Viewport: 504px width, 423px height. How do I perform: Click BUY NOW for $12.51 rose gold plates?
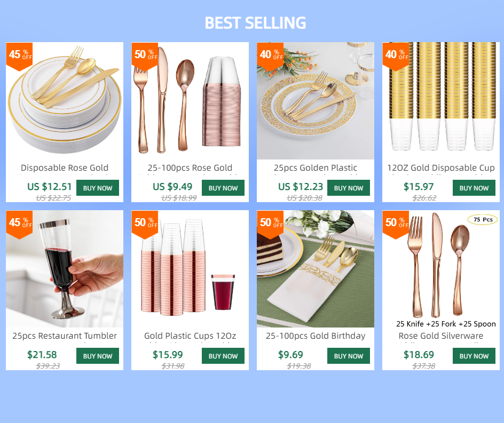[x=98, y=188]
